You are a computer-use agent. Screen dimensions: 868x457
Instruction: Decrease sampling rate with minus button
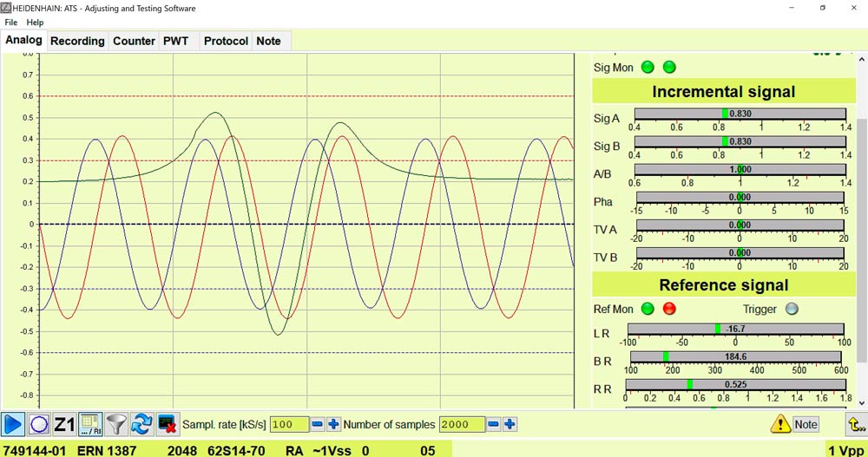click(x=317, y=424)
